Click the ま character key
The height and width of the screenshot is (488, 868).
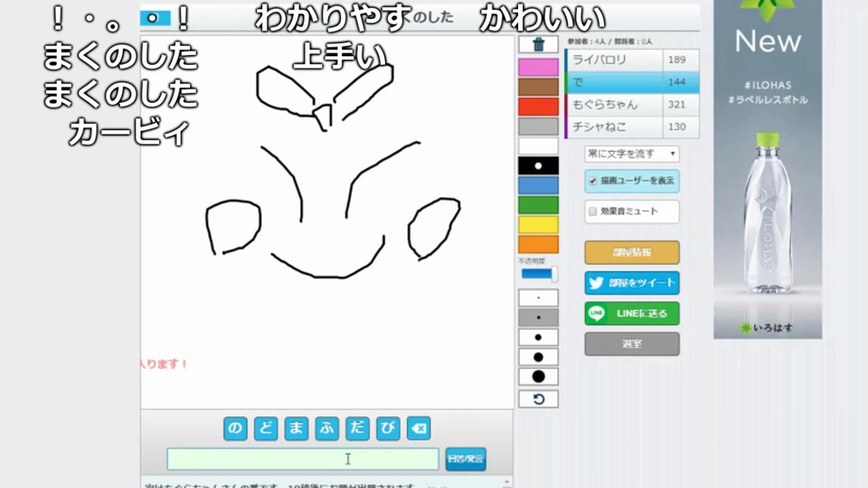pos(297,428)
